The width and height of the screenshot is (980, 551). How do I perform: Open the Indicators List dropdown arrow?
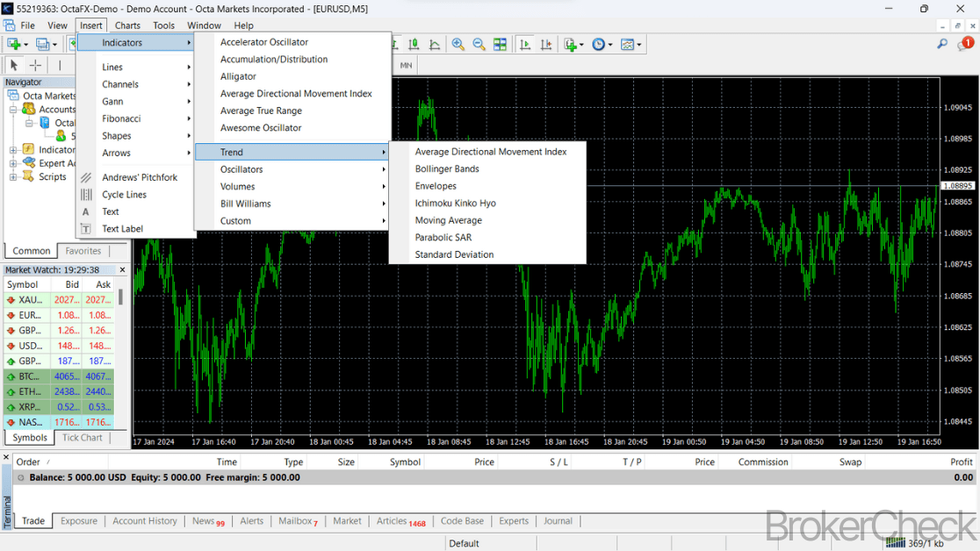point(581,45)
